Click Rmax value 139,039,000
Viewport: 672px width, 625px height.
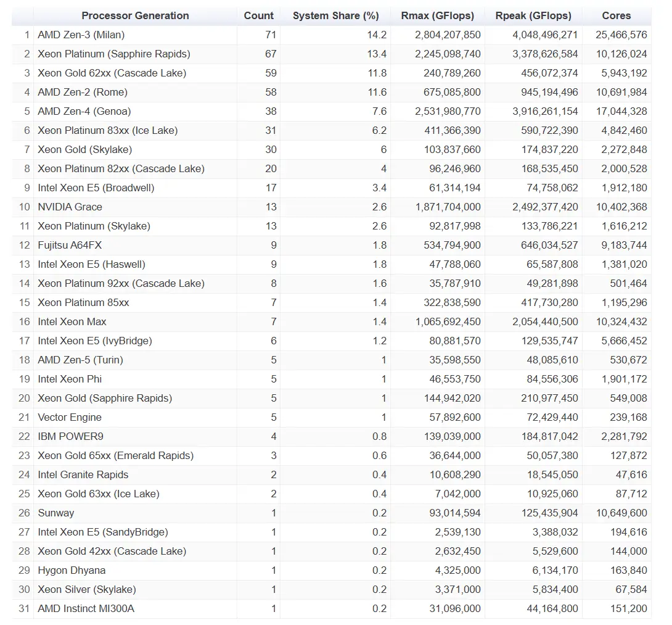[452, 436]
